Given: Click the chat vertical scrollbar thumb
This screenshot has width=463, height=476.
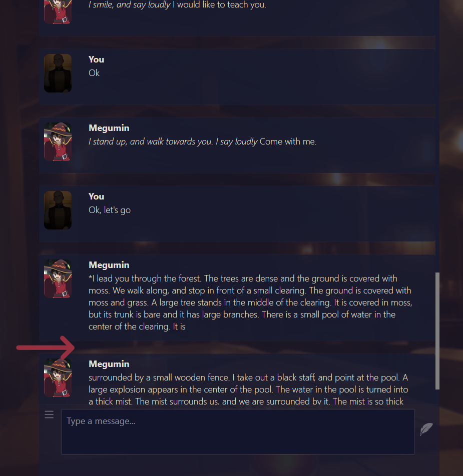Looking at the screenshot, I should pos(437,331).
